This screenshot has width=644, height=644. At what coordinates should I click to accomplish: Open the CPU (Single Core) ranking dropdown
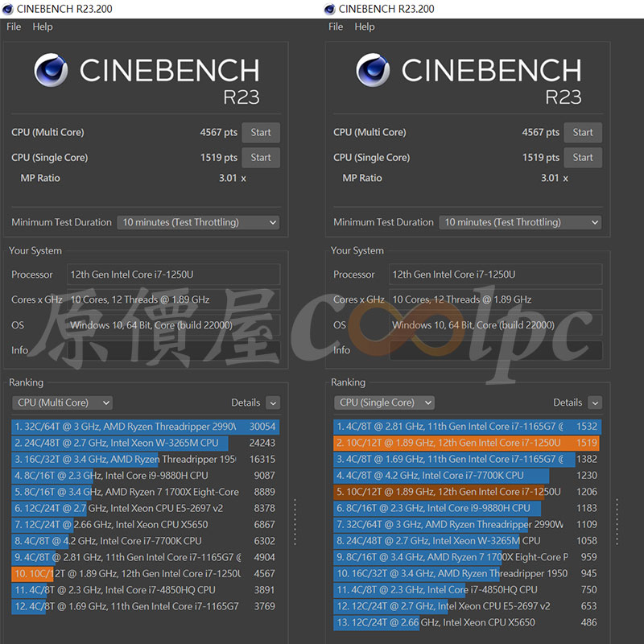(385, 403)
